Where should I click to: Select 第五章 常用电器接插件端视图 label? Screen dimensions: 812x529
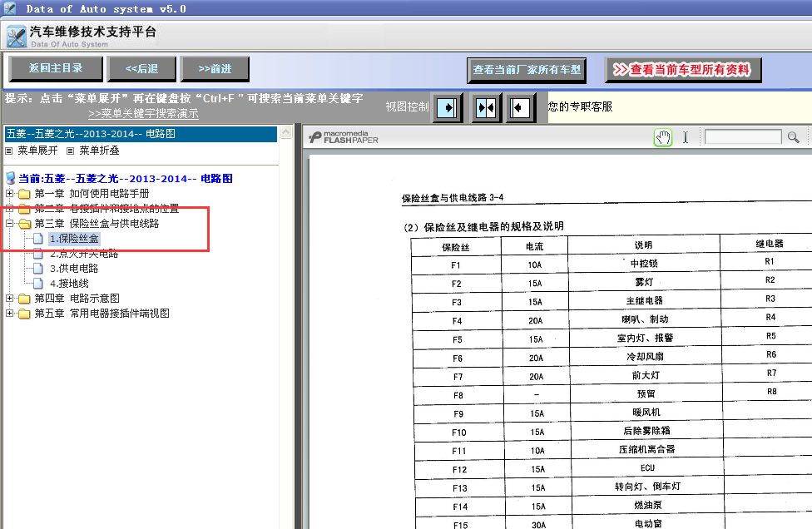[x=102, y=314]
